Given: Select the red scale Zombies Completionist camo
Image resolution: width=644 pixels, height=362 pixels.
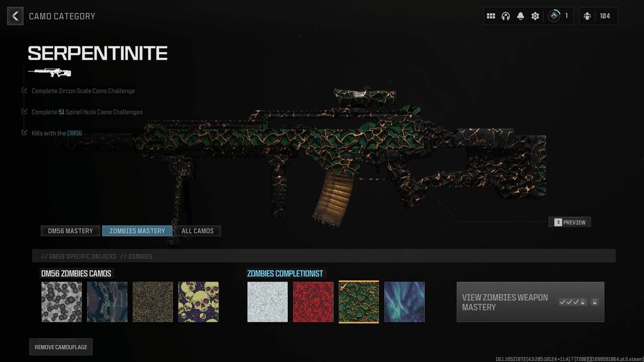Looking at the screenshot, I should [x=313, y=302].
